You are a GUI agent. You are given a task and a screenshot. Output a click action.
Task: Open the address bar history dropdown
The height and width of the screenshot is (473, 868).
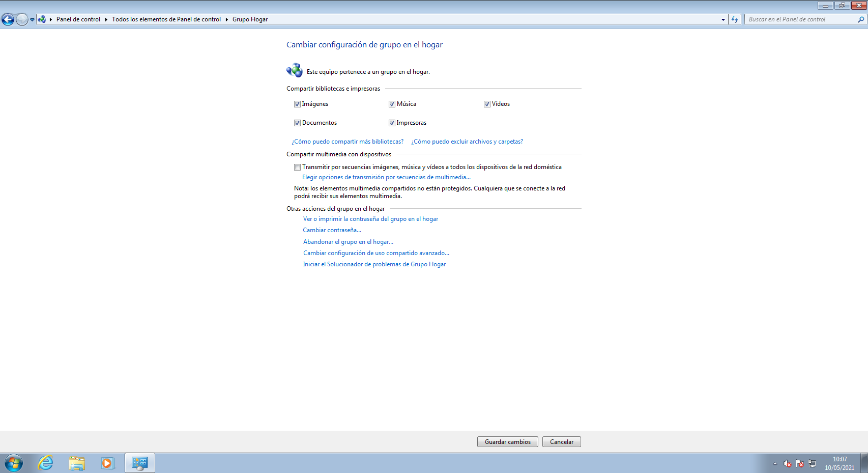tap(723, 19)
